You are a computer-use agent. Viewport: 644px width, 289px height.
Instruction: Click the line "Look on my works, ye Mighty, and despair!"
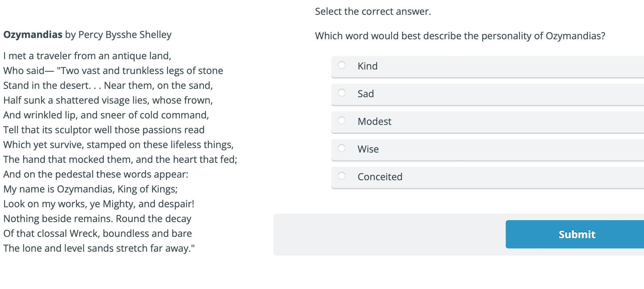99,204
